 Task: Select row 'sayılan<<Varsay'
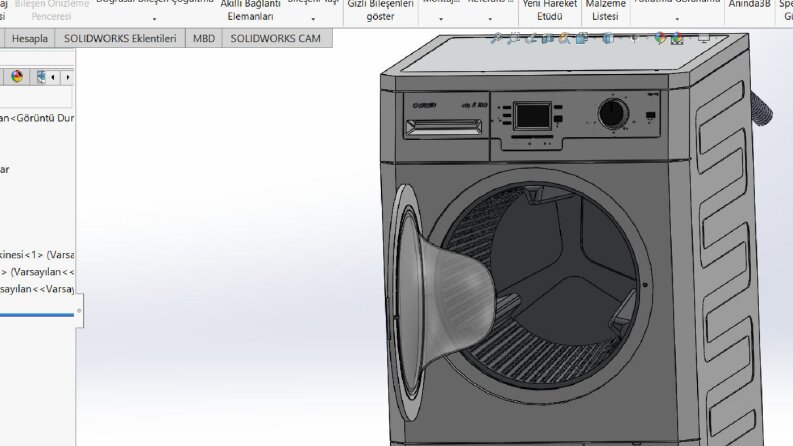(37, 289)
